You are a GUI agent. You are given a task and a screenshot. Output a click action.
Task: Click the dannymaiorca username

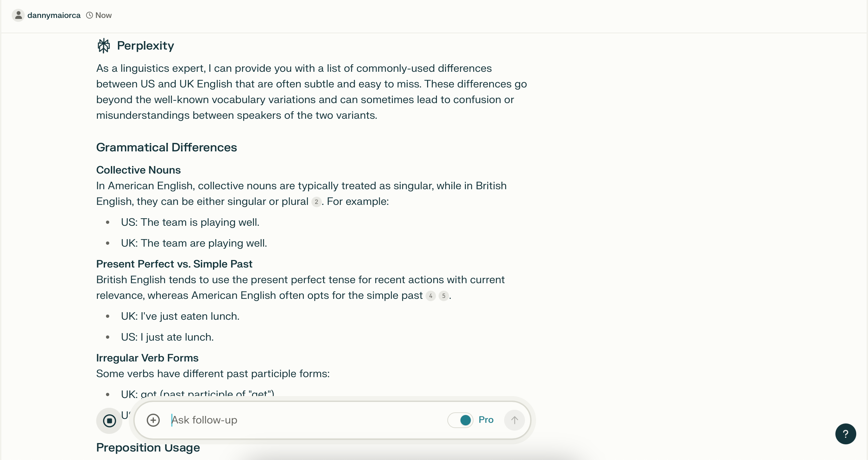click(x=54, y=15)
